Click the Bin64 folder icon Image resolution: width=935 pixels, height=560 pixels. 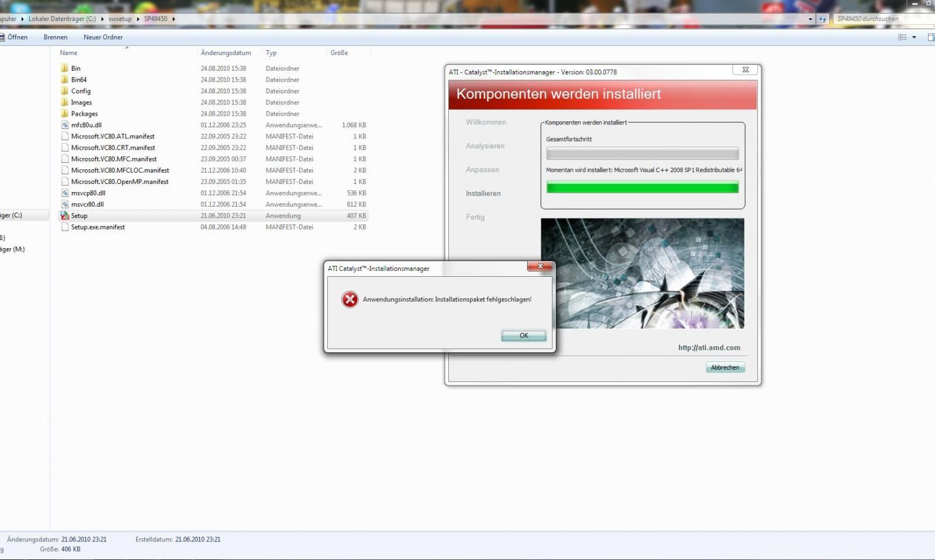64,79
